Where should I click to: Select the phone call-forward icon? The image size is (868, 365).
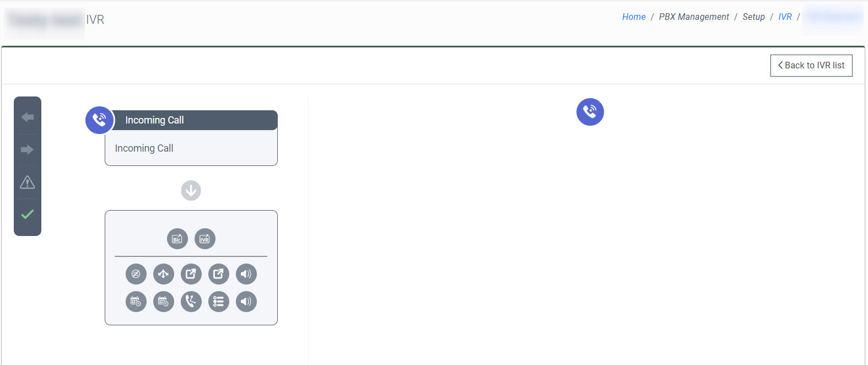point(191,302)
